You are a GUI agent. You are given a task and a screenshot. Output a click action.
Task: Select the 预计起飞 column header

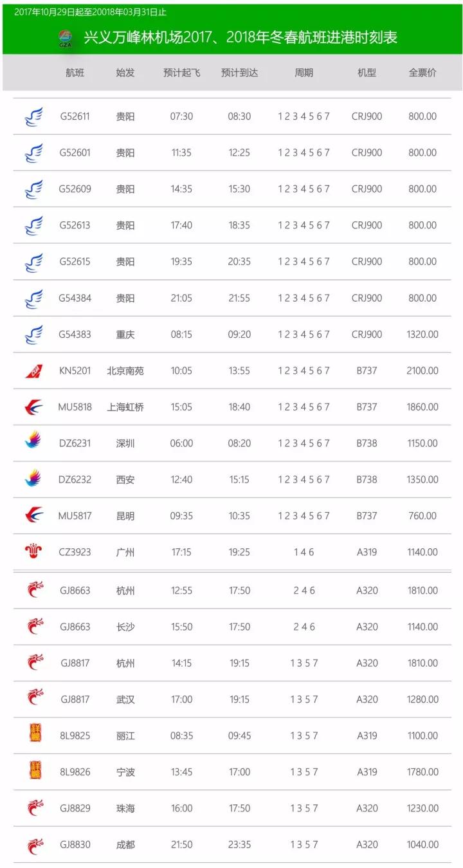coord(182,73)
